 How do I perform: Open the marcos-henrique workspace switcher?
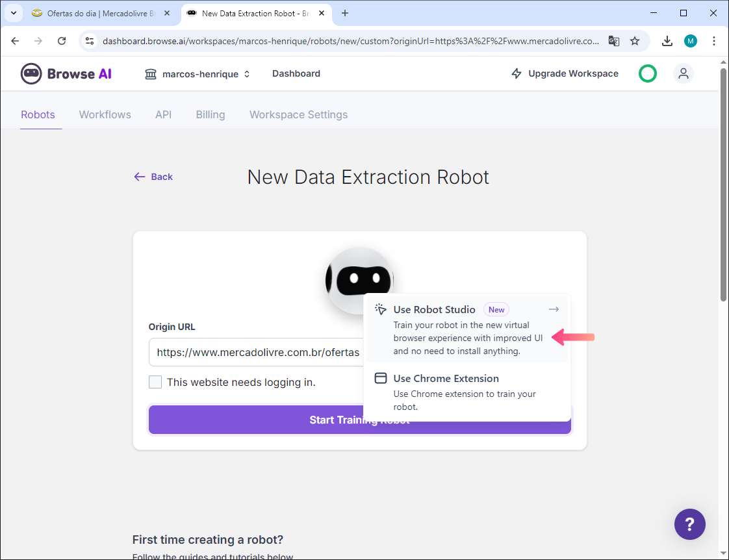click(x=197, y=74)
